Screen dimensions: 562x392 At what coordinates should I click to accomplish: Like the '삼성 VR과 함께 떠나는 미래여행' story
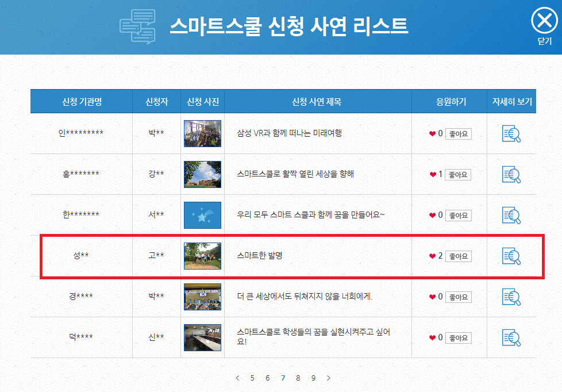click(x=459, y=134)
